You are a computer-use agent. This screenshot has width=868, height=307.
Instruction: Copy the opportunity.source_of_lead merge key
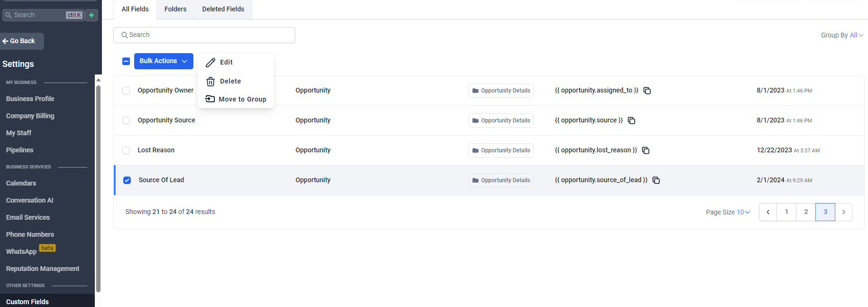pyautogui.click(x=656, y=180)
